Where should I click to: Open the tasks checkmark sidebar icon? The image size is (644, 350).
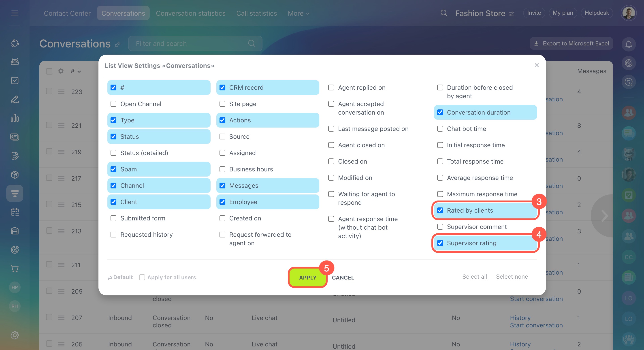(x=15, y=81)
